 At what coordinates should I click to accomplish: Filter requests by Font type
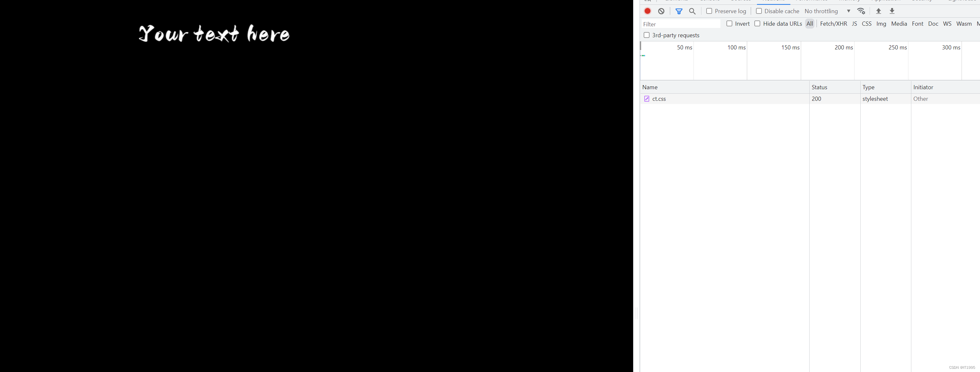coord(918,23)
